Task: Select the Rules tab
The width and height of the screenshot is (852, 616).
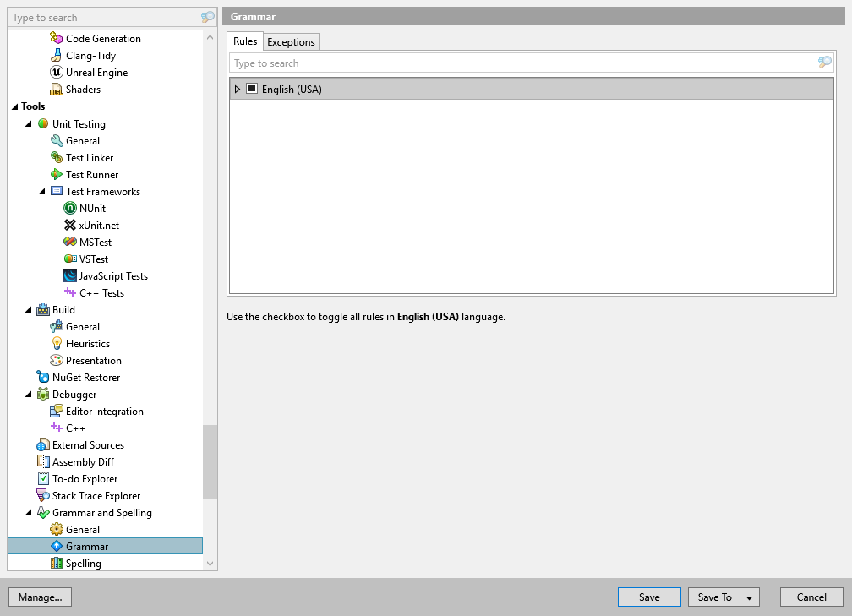Action: tap(244, 41)
